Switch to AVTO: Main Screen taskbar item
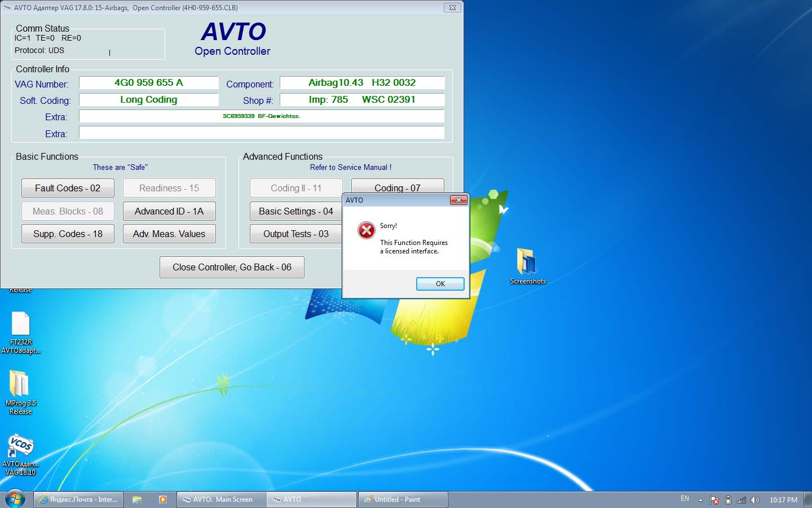 [222, 500]
